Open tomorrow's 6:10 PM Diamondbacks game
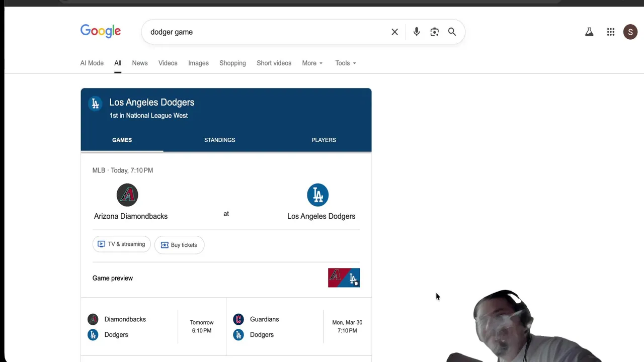 pyautogui.click(x=153, y=327)
